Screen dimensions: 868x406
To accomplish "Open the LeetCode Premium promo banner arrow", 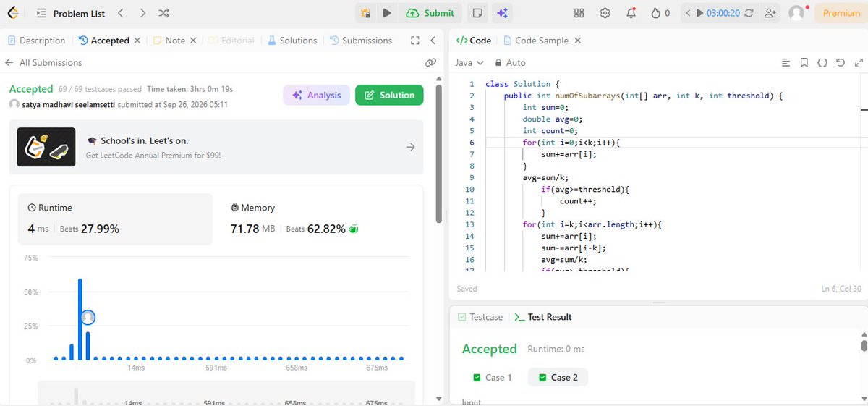I will point(410,147).
